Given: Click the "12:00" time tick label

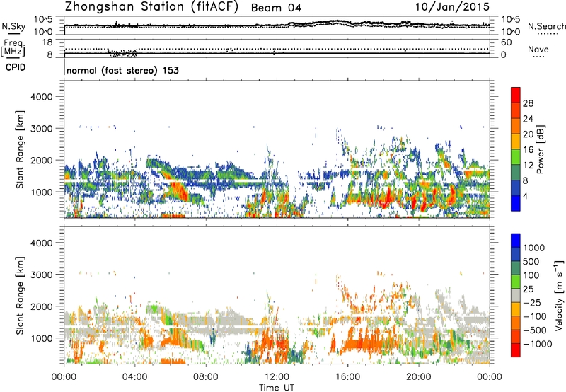Looking at the screenshot, I should tap(277, 377).
